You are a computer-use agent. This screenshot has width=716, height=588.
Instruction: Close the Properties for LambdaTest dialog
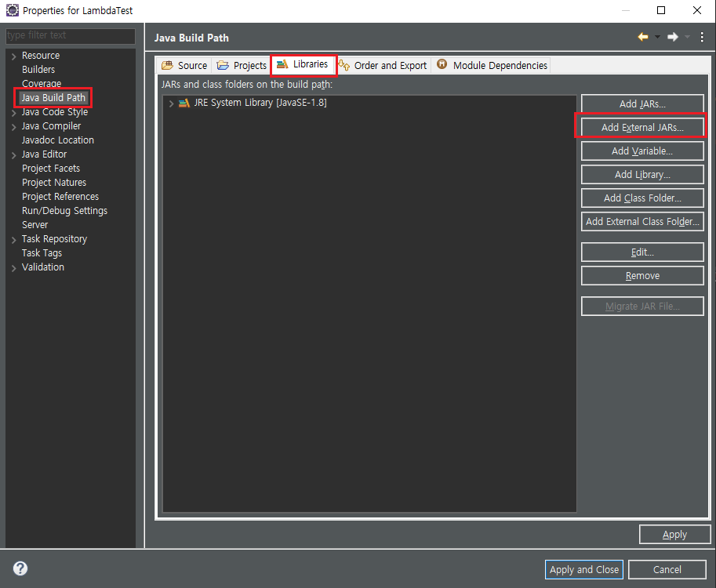697,10
